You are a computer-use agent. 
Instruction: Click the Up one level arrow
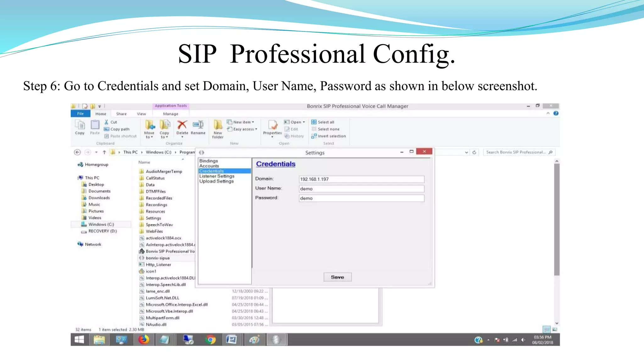click(104, 152)
